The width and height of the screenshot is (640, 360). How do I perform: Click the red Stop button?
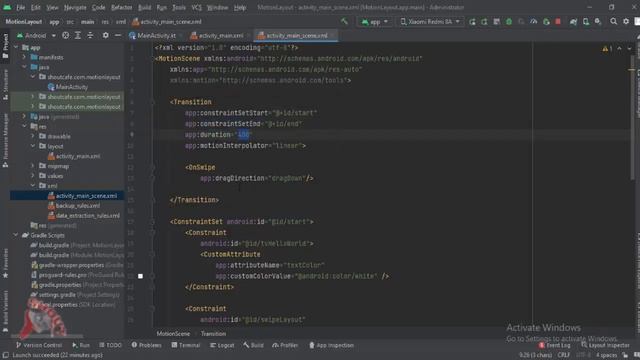pos(558,22)
